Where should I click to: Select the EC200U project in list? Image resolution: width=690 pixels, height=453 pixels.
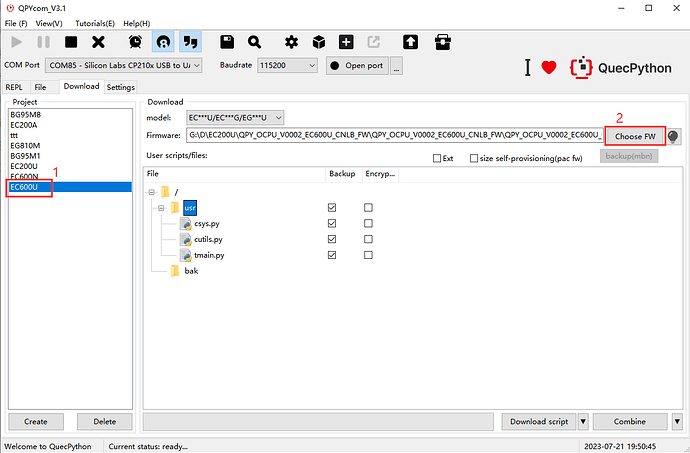coord(24,166)
